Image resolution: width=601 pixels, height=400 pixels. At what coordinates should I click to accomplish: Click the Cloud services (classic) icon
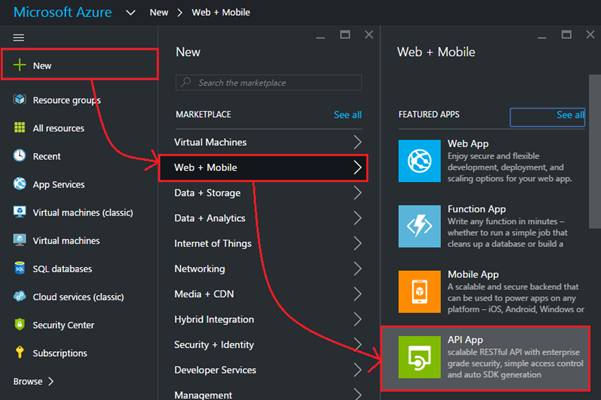pos(19,296)
